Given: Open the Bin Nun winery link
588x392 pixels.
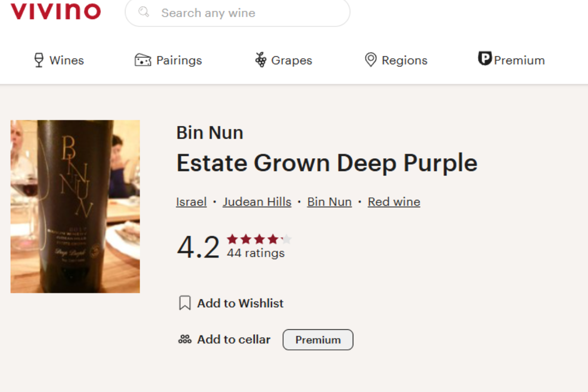Looking at the screenshot, I should pos(329,202).
